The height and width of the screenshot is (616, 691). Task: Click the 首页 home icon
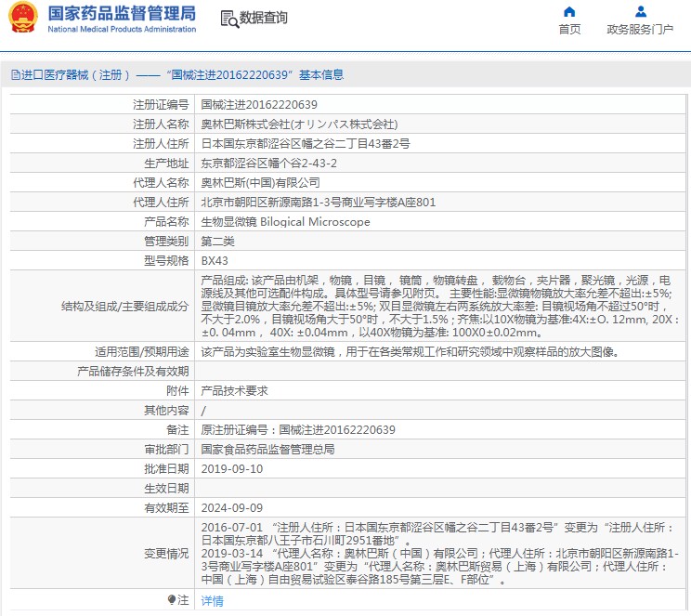click(569, 11)
